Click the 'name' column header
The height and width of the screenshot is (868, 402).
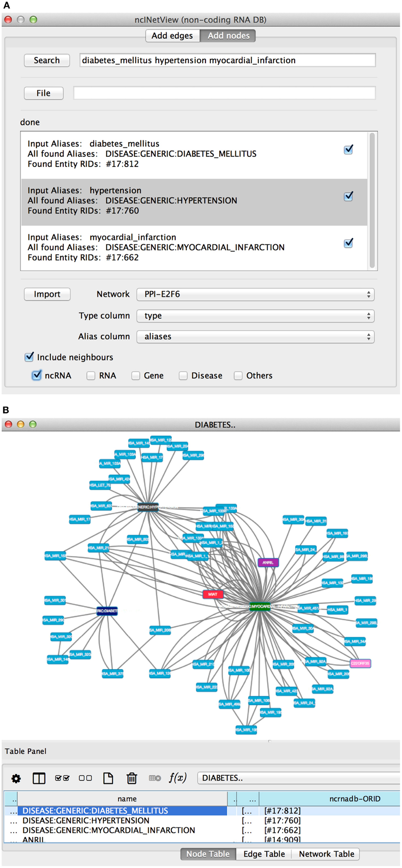(122, 799)
